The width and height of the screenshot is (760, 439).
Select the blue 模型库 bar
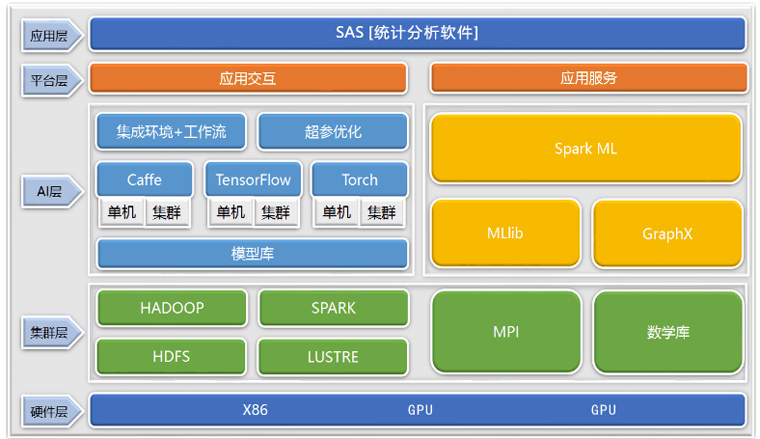(252, 253)
